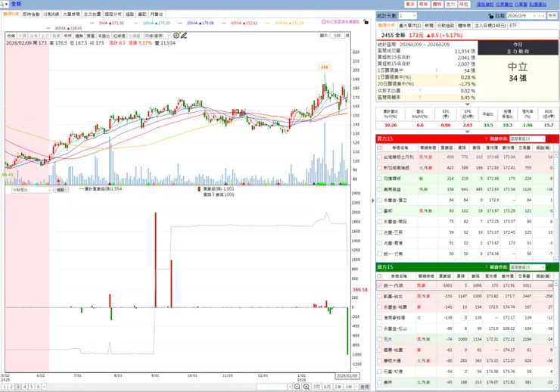The image size is (560, 392).
Task: Click the question mark in 賣方15 header
Action: point(486,267)
